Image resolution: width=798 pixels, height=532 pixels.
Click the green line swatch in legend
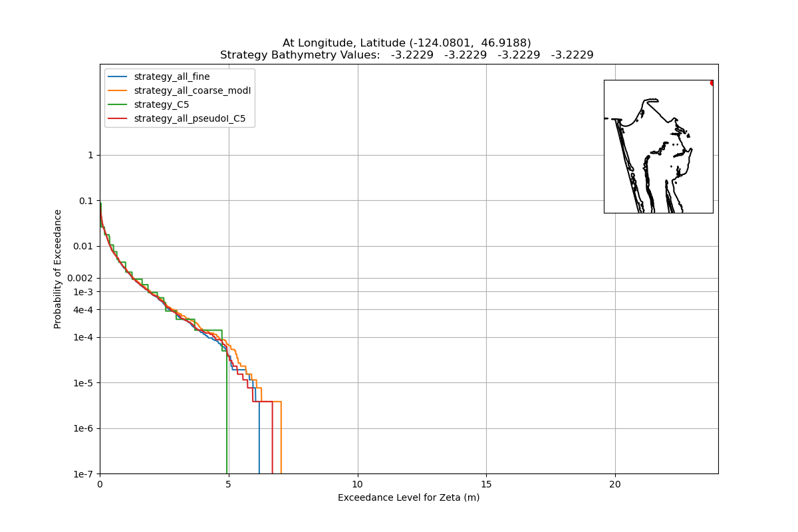[x=118, y=105]
